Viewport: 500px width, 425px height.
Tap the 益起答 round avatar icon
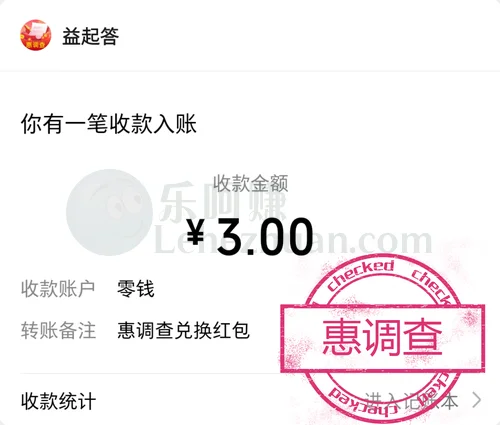click(36, 35)
